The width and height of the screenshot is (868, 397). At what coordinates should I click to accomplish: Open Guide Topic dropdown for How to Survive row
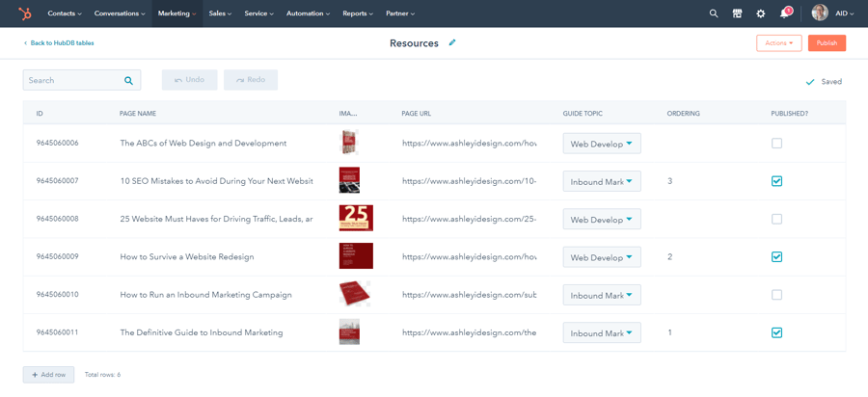pos(602,256)
